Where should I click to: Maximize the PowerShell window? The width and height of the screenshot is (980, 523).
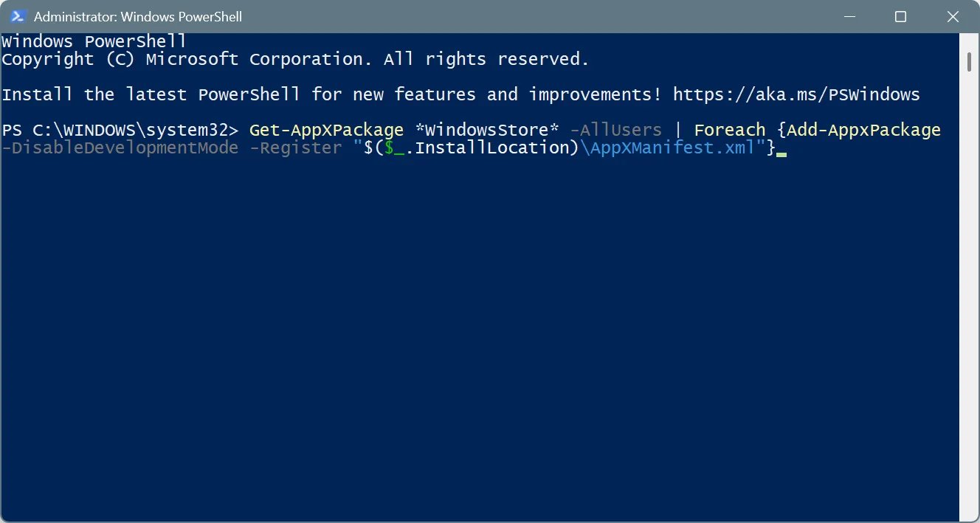900,16
